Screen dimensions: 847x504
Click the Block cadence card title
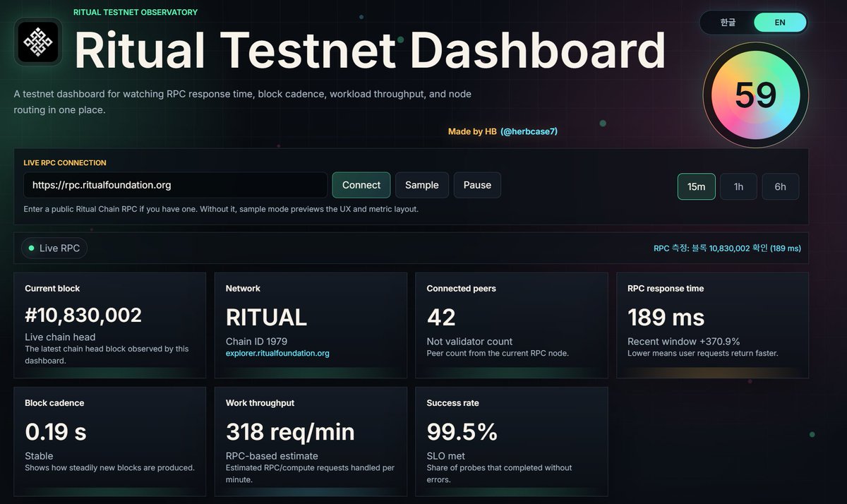pyautogui.click(x=54, y=403)
